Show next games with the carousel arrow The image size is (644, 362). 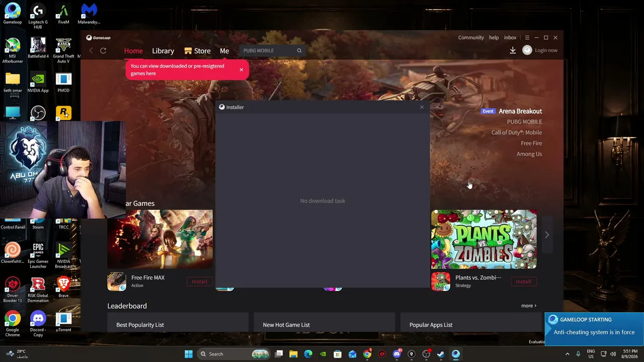coord(547,235)
